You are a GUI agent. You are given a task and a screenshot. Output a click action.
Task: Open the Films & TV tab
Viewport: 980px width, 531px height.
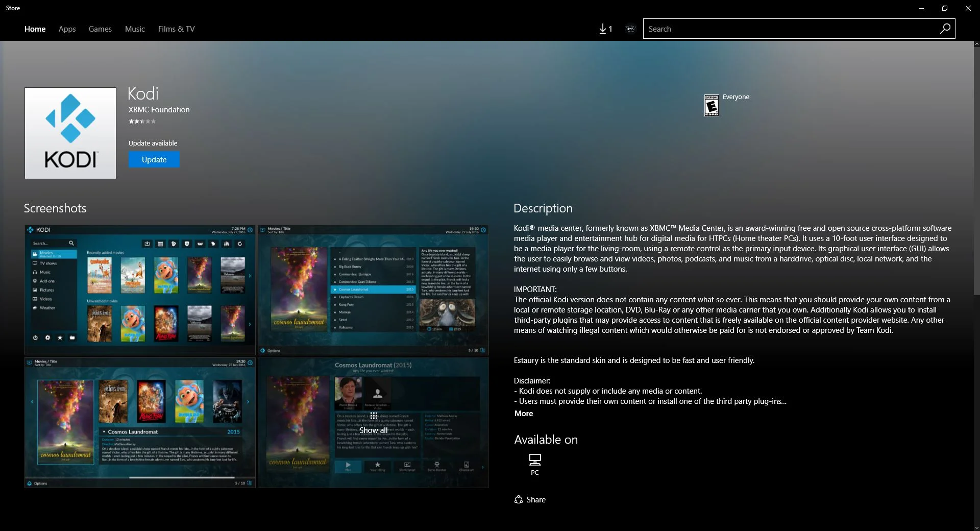pos(176,29)
